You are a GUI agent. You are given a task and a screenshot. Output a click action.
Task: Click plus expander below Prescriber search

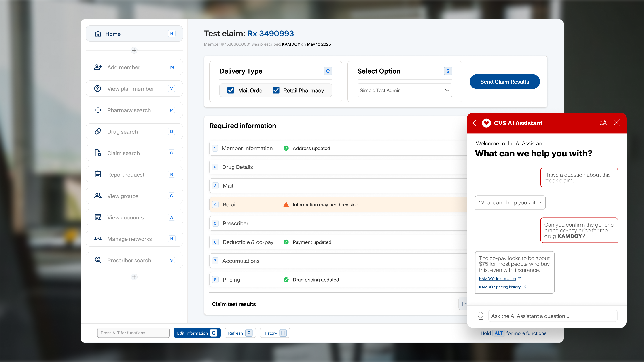pyautogui.click(x=134, y=277)
